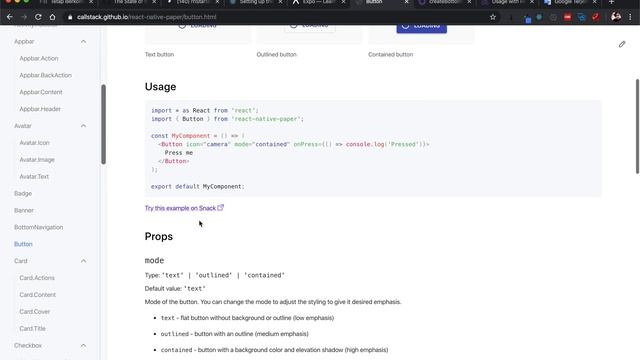640x360 pixels.
Task: Click the contained LOADING button
Action: click(x=422, y=28)
